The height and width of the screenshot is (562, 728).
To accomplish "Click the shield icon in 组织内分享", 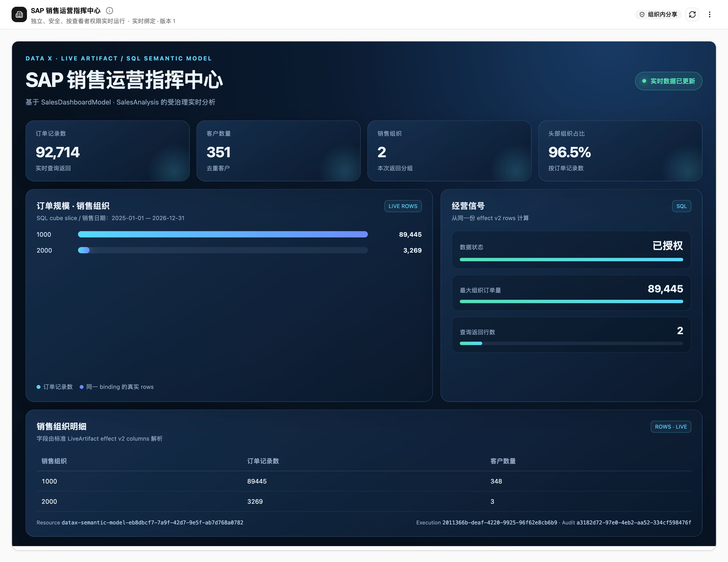I will pos(642,14).
